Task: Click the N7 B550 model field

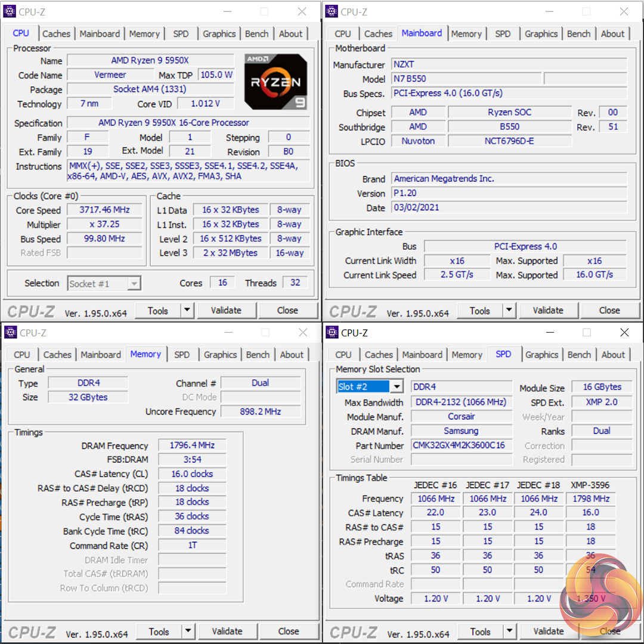Action: 466,79
